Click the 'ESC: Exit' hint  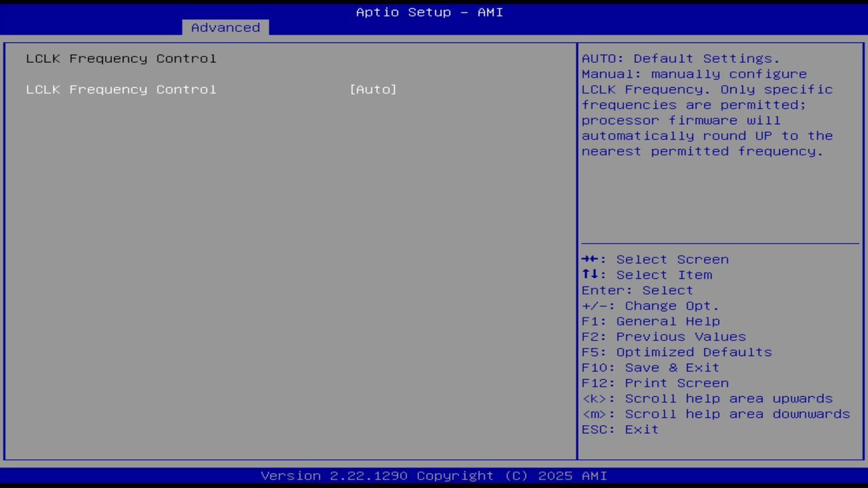620,430
